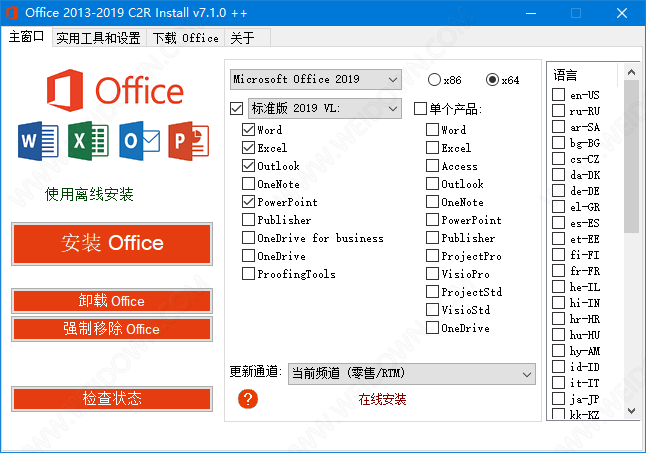Click the language list scroll-up arrow
646x453 pixels.
pos(631,72)
